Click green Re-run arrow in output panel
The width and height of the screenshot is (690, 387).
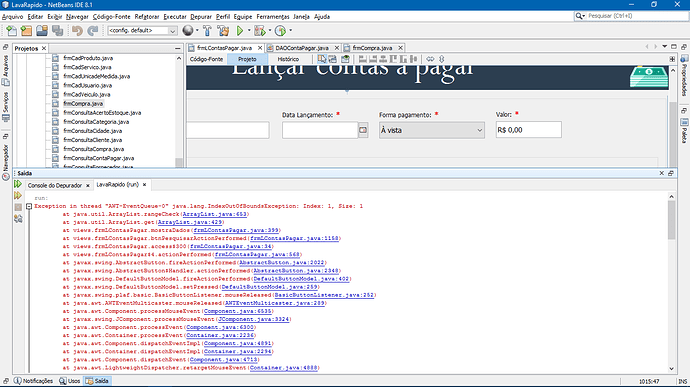18,184
